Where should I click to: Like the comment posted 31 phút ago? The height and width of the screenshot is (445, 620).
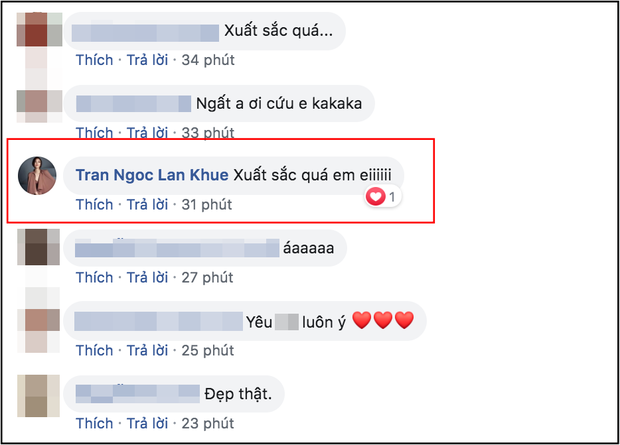95,205
